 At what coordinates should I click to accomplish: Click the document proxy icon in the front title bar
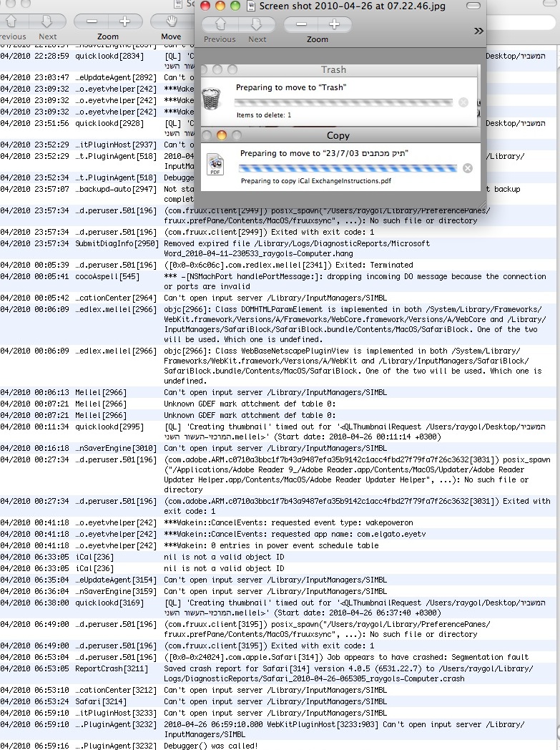tap(251, 6)
